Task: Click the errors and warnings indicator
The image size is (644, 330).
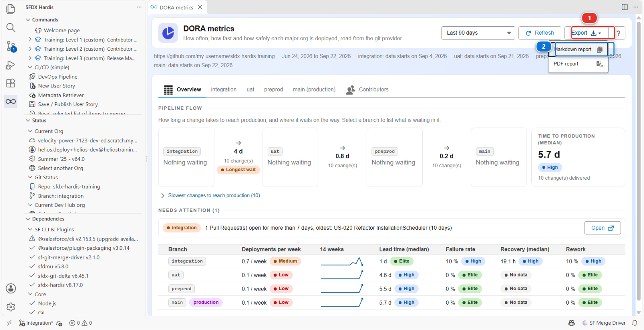Action: point(80,323)
